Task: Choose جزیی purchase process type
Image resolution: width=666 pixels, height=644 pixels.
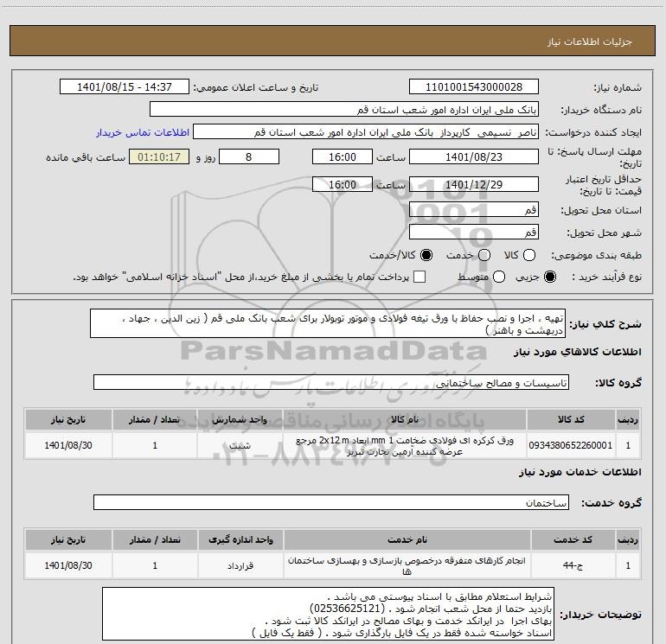Action: click(550, 277)
